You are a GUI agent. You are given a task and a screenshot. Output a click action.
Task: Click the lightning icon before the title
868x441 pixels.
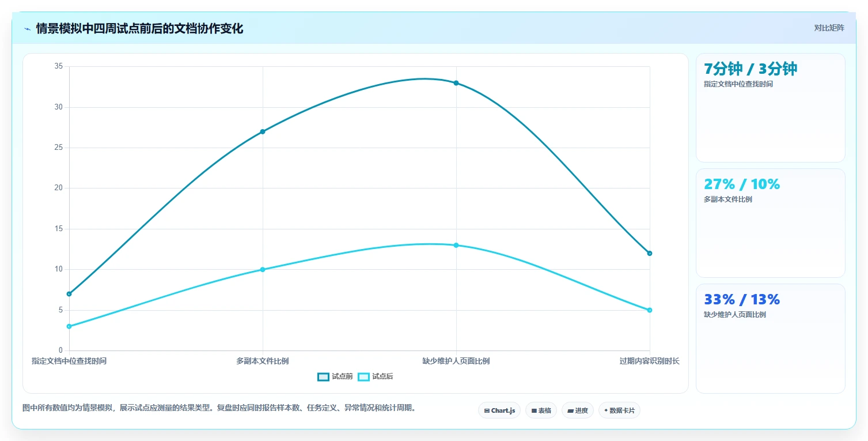(x=27, y=29)
